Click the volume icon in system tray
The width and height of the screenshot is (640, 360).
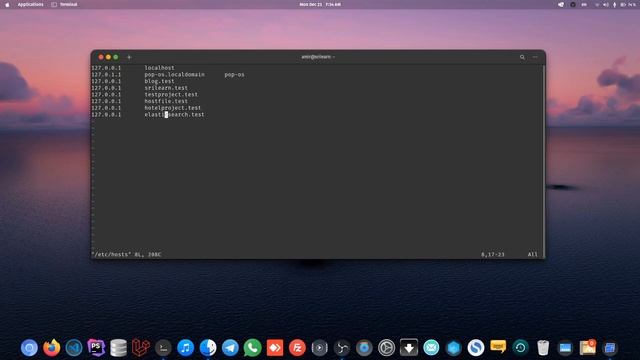click(x=606, y=4)
